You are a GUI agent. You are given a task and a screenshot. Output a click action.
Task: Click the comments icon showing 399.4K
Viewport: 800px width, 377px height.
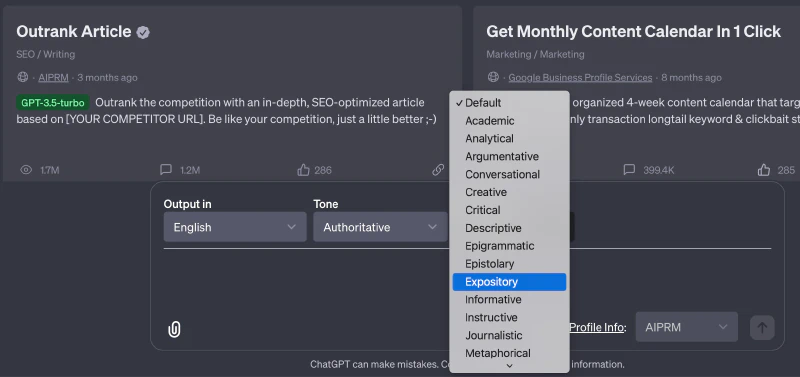[x=630, y=169]
